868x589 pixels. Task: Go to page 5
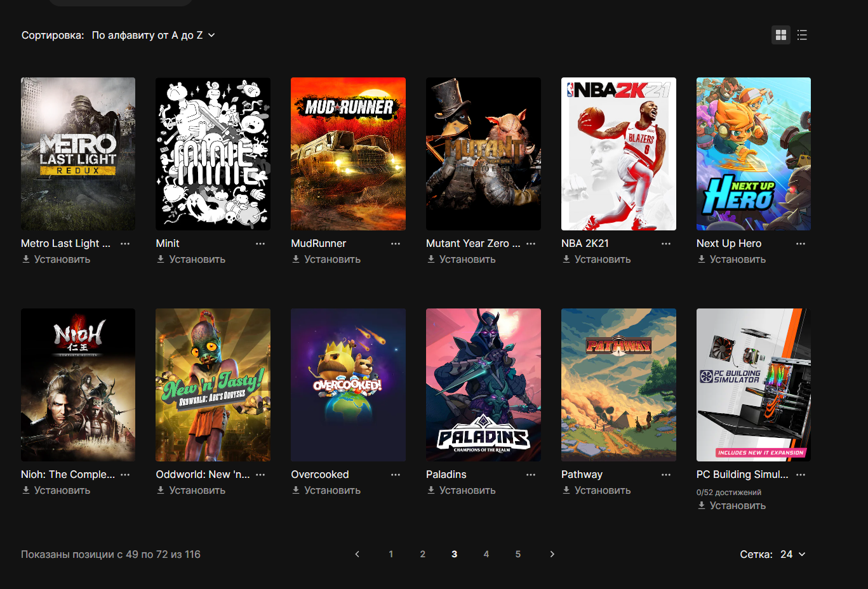(518, 554)
